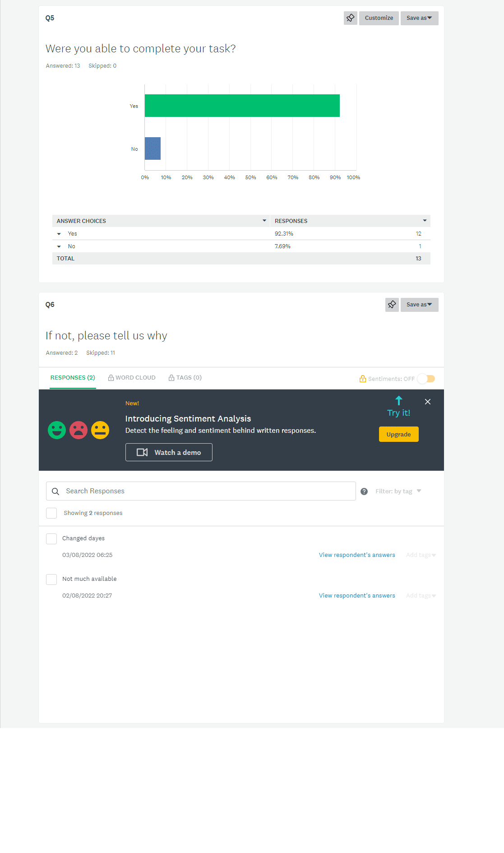Switch to the WORD CLOUD tab
The image size is (504, 853).
[132, 378]
